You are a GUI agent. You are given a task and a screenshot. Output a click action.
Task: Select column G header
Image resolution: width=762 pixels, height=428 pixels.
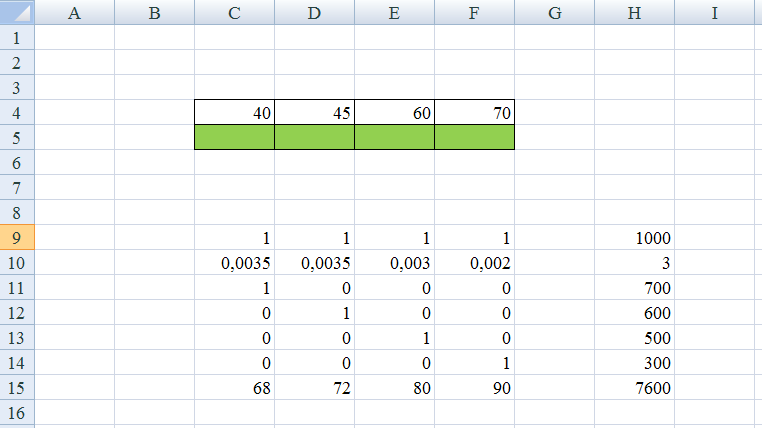[554, 12]
